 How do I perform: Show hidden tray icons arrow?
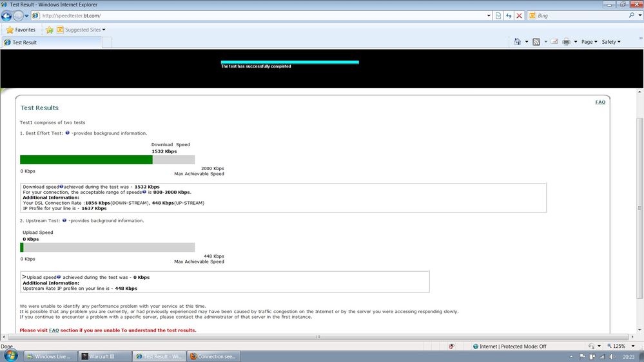click(571, 357)
